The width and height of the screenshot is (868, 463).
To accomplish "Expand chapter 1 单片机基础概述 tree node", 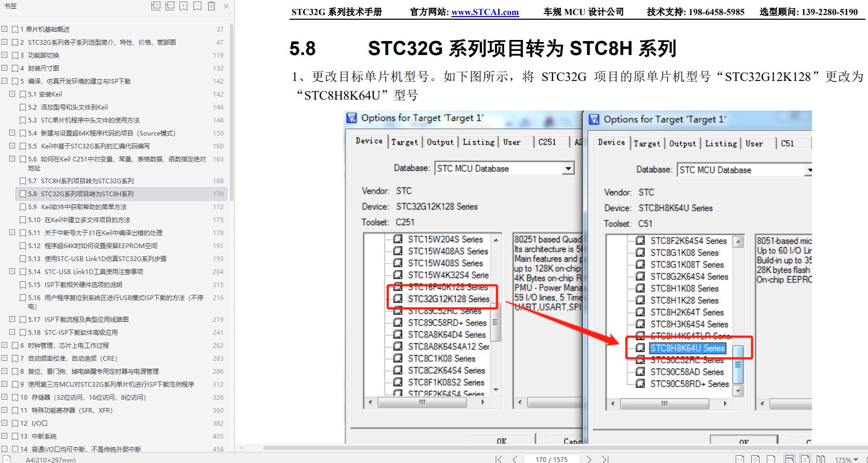I will 5,29.
